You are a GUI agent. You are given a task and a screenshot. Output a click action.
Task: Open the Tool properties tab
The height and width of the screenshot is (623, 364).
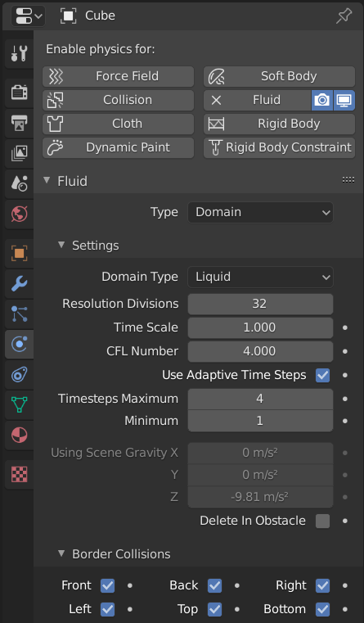19,54
